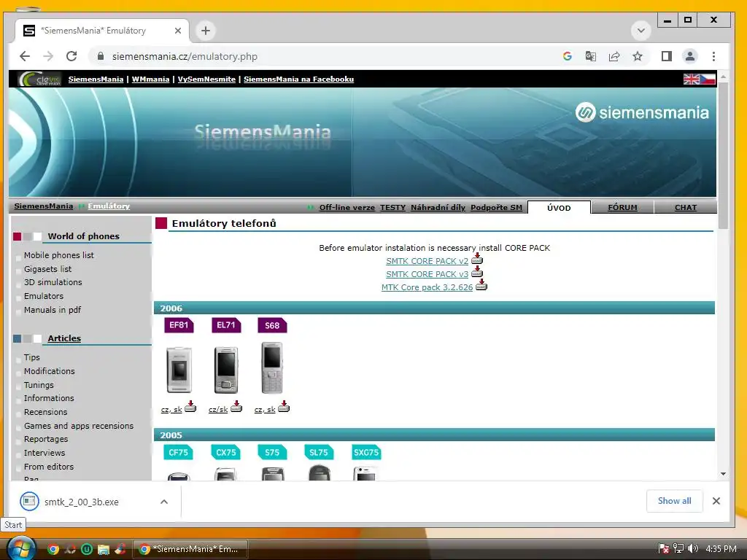The width and height of the screenshot is (747, 560).
Task: Click the volume speaker icon in system tray
Action: tap(693, 548)
